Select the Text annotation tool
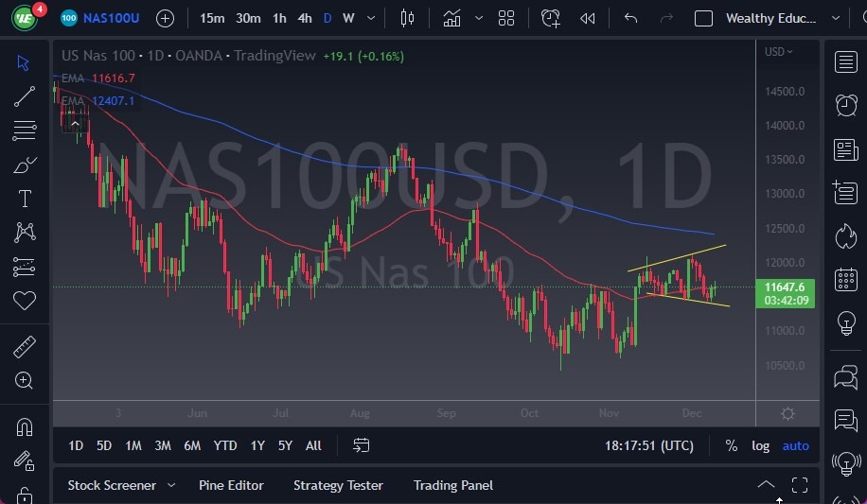867x504 pixels. (25, 199)
